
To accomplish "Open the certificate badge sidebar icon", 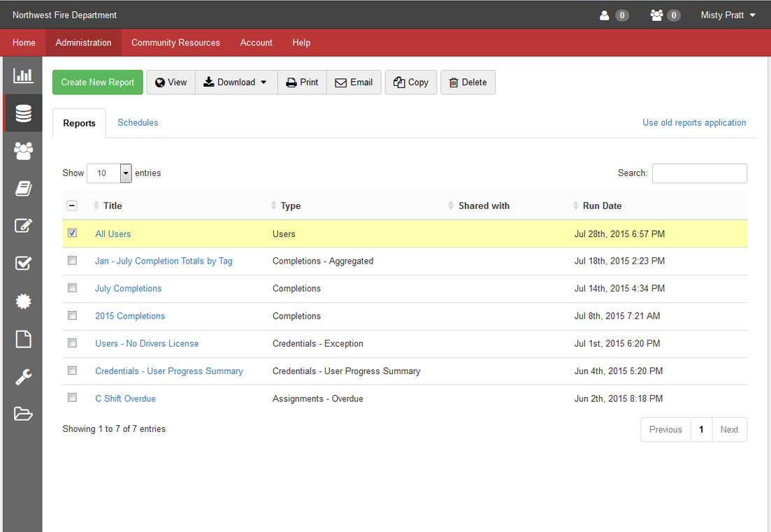I will (x=23, y=301).
